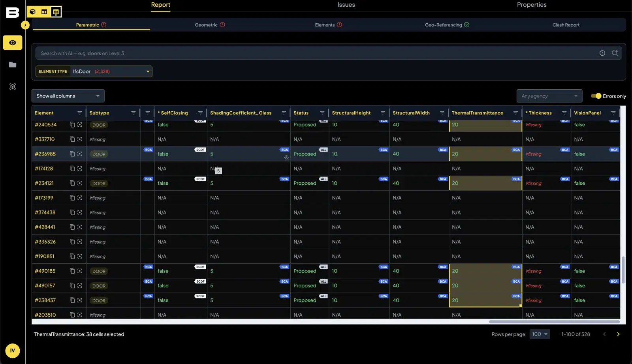Open the folder section in sidebar
632x364 pixels.
pyautogui.click(x=13, y=64)
